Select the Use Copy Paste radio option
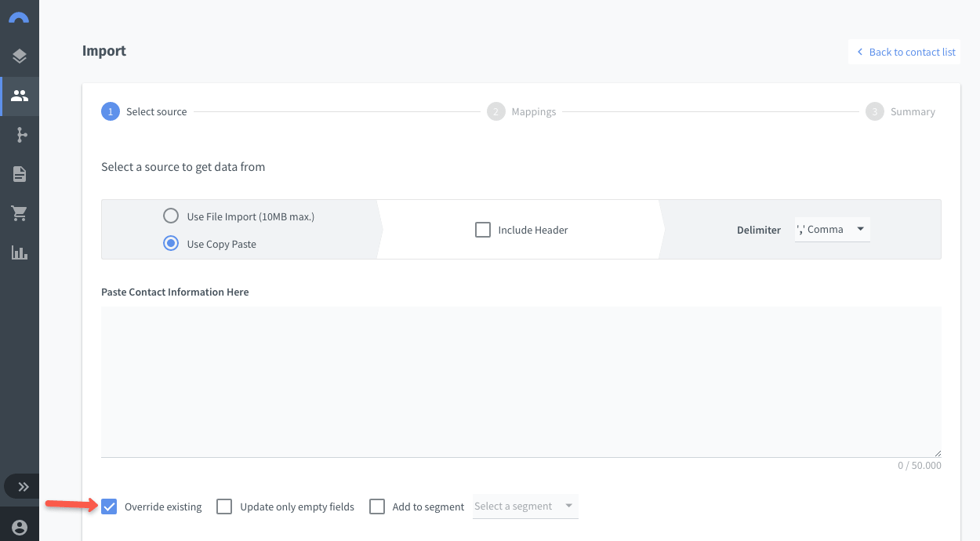This screenshot has height=541, width=980. (170, 243)
